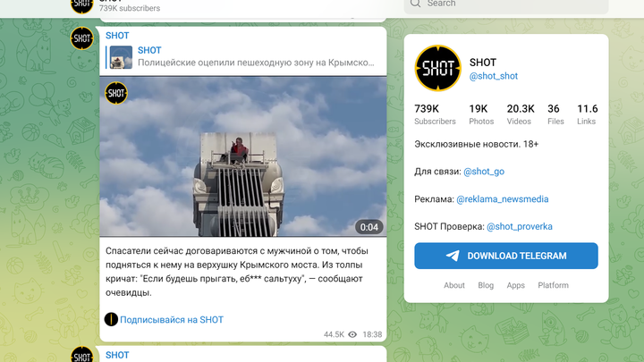
Task: Open the 36 Files counter
Action: 555,114
